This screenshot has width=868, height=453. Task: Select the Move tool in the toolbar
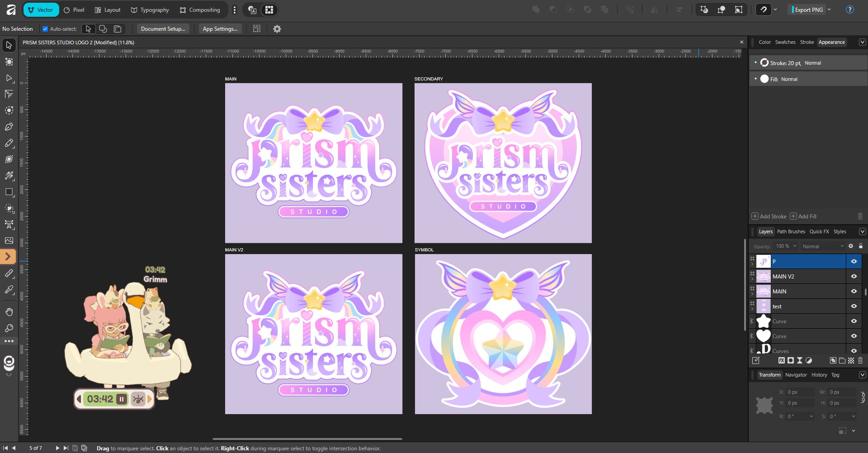9,45
